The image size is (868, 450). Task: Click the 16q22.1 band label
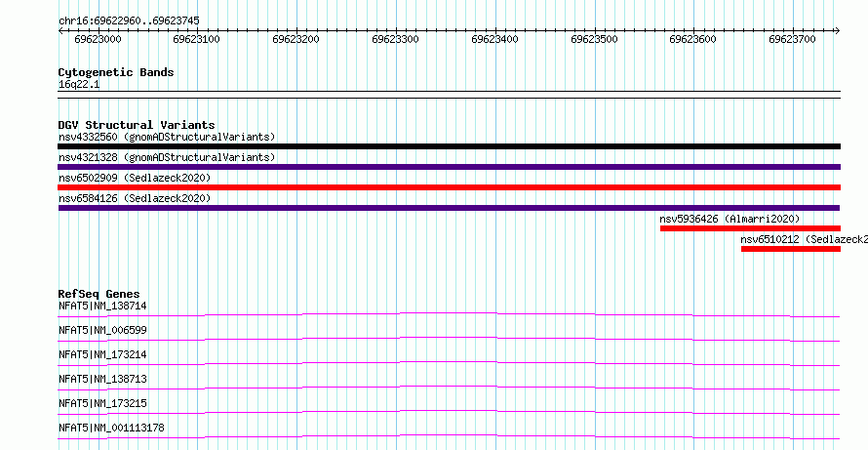point(79,85)
